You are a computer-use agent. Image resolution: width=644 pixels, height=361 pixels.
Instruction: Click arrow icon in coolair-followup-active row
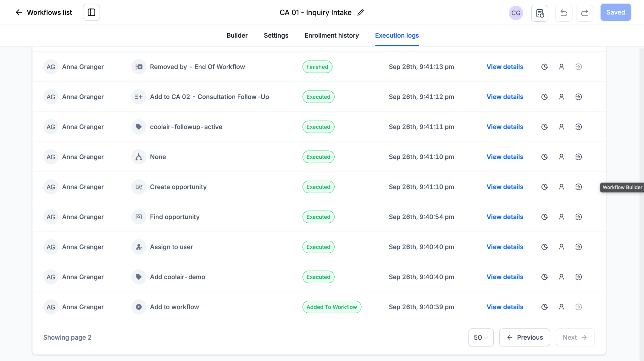[579, 127]
